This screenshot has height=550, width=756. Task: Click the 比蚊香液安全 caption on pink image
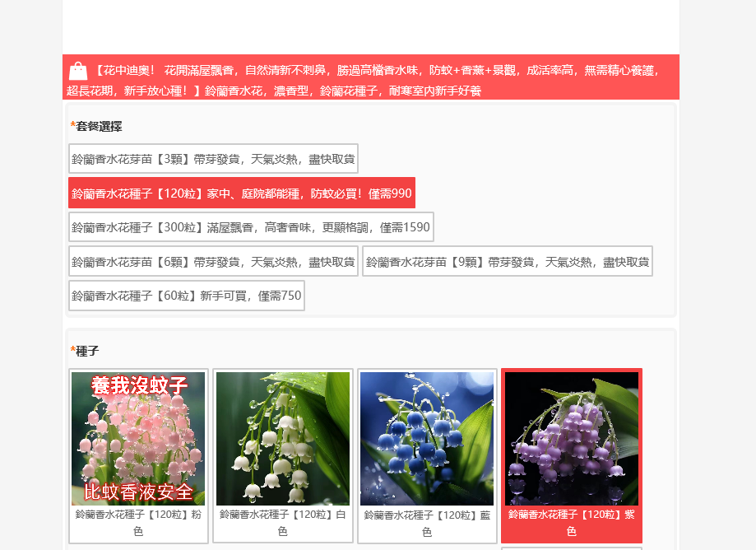click(x=138, y=492)
